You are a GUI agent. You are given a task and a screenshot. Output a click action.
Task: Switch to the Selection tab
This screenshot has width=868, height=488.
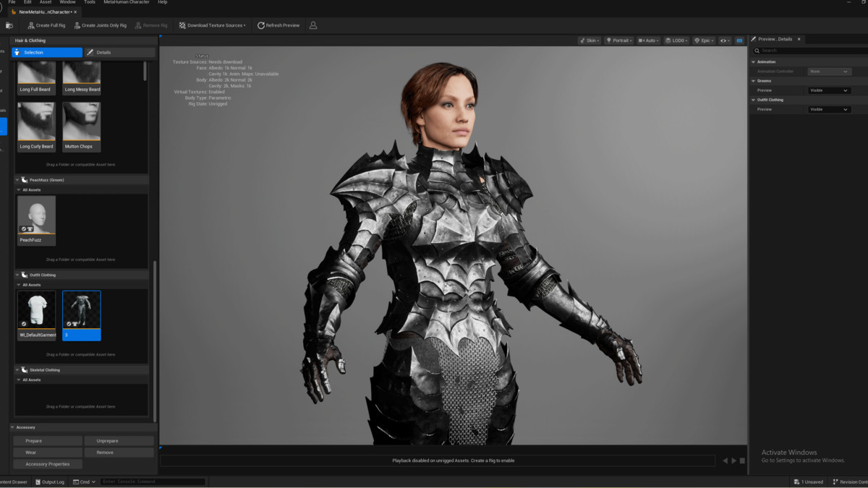click(x=46, y=53)
